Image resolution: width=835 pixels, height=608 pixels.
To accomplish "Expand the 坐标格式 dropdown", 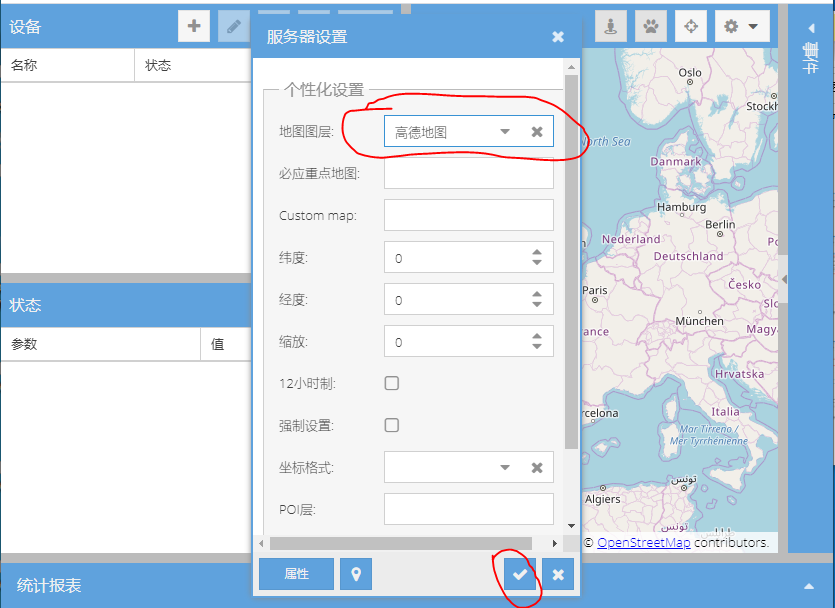I will (x=505, y=467).
